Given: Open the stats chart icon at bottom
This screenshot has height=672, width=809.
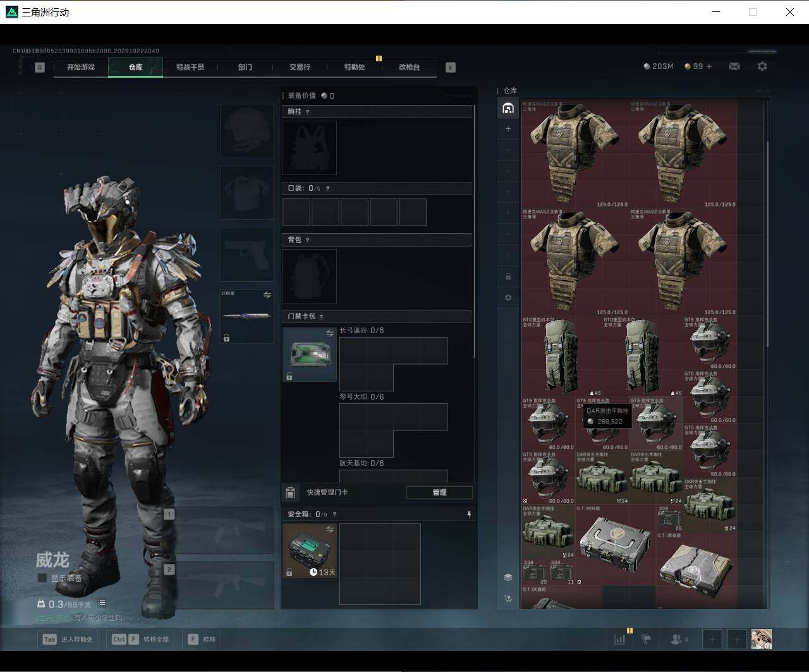Looking at the screenshot, I should (x=619, y=639).
